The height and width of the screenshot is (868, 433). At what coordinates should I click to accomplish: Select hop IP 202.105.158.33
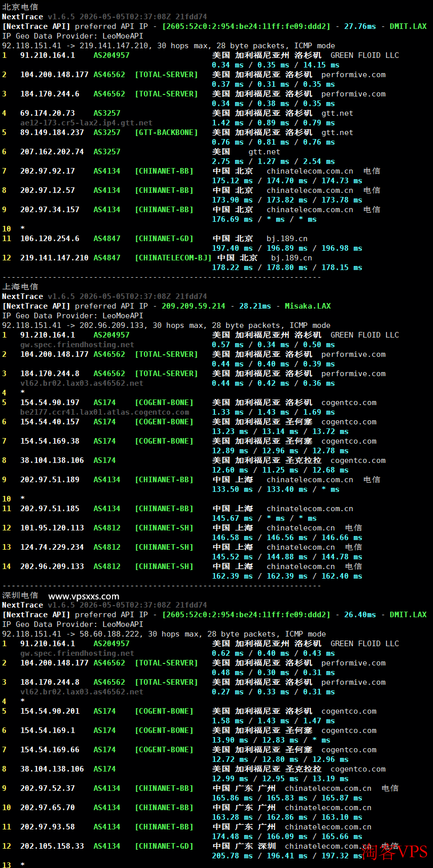52,846
